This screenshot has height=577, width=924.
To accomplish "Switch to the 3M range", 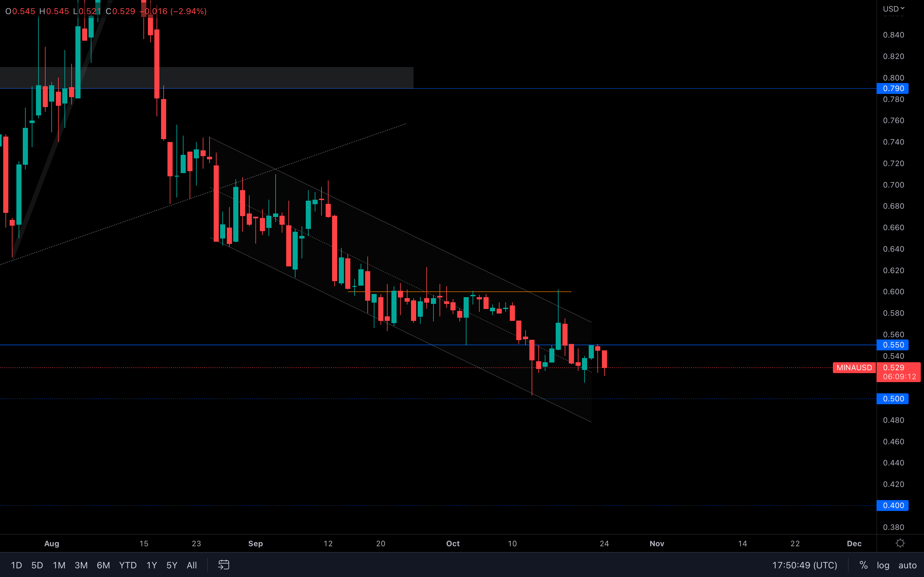I will [x=81, y=565].
